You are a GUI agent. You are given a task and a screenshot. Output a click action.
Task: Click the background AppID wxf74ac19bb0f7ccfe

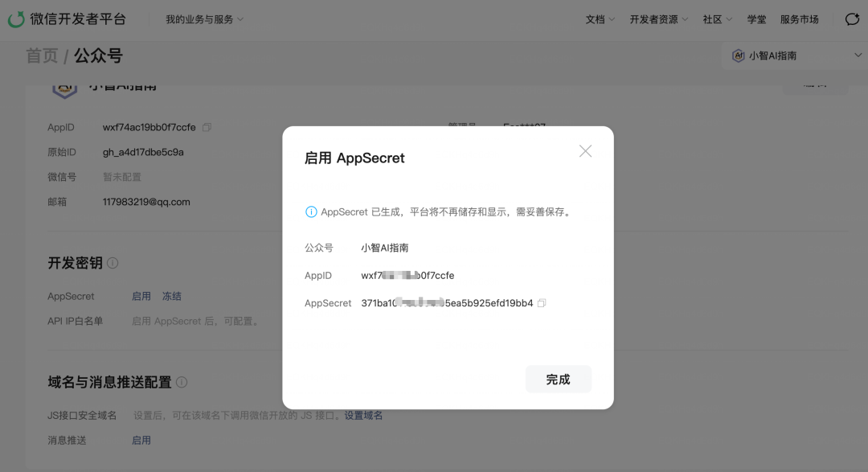coord(149,127)
